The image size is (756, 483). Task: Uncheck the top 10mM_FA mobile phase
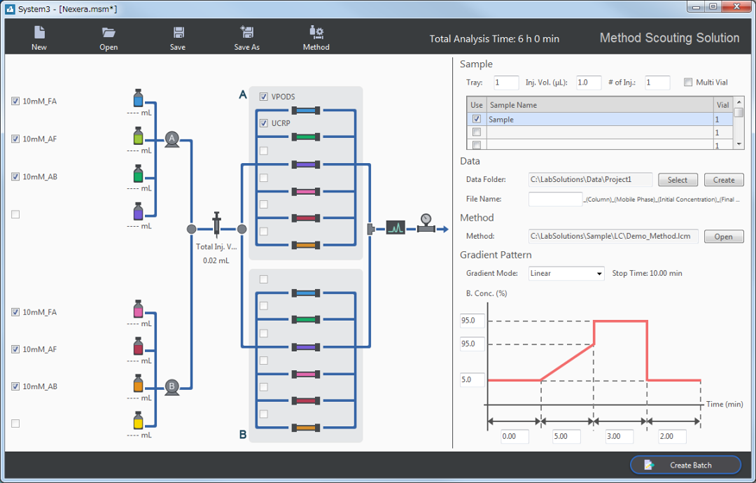[x=15, y=101]
